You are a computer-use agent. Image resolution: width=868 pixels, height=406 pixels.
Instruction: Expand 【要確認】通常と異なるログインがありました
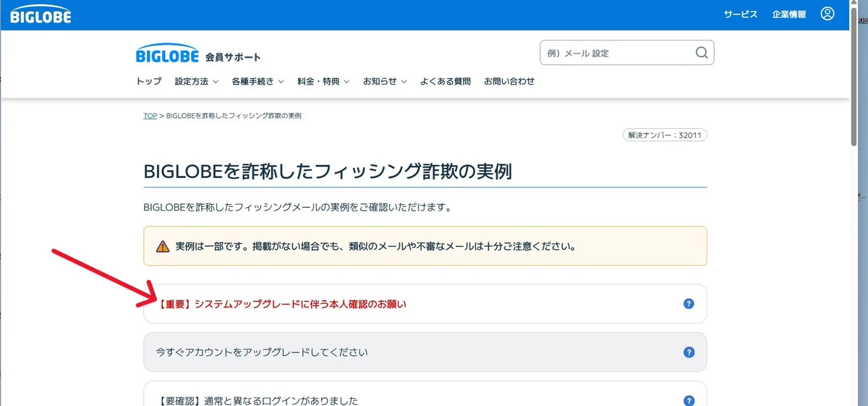(425, 394)
